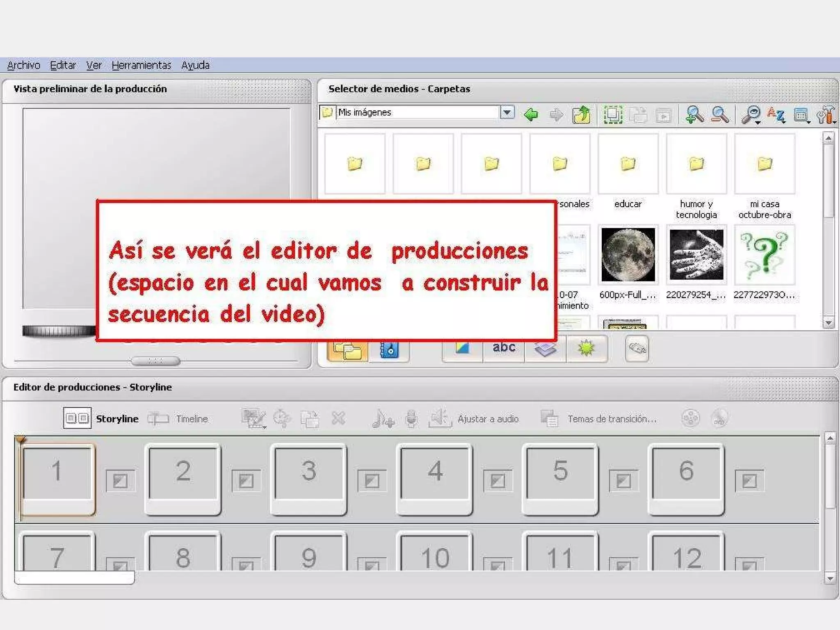This screenshot has width=840, height=630.
Task: Open the A-Z sort options dropdown
Action: coord(776,115)
